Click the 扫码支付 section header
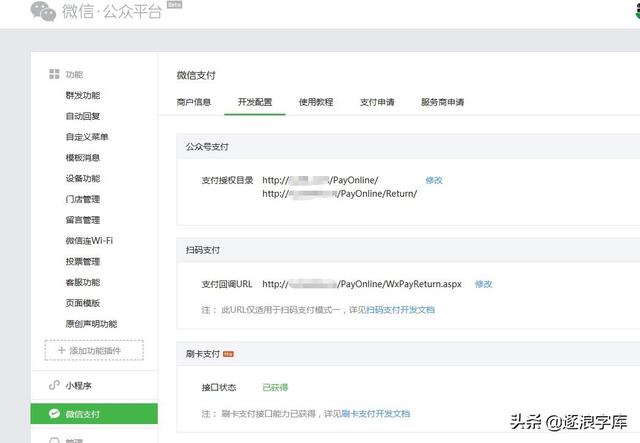 203,250
